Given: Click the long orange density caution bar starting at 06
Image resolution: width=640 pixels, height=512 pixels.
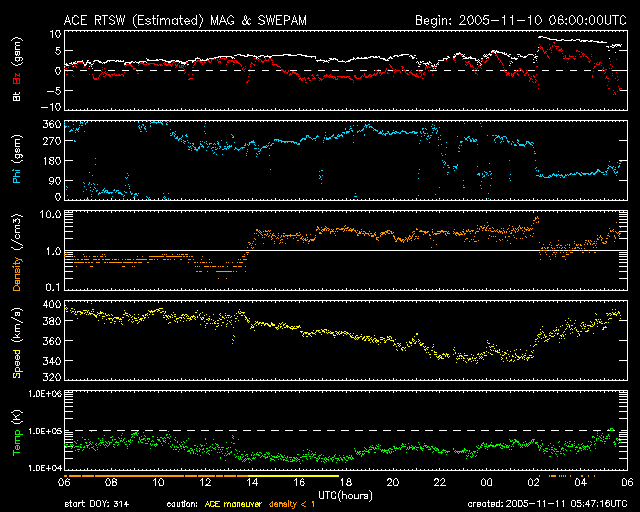Looking at the screenshot, I should (156, 476).
